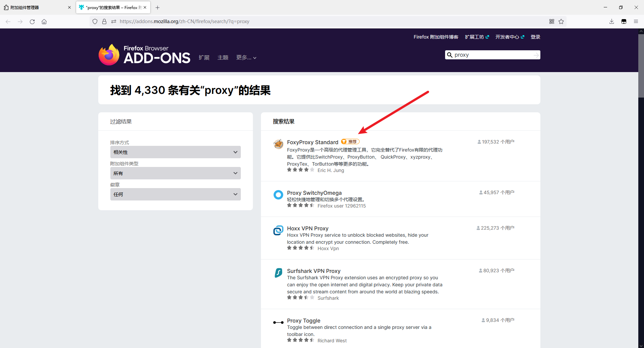Click the 过滤结果 heading
The width and height of the screenshot is (644, 348).
pos(121,121)
